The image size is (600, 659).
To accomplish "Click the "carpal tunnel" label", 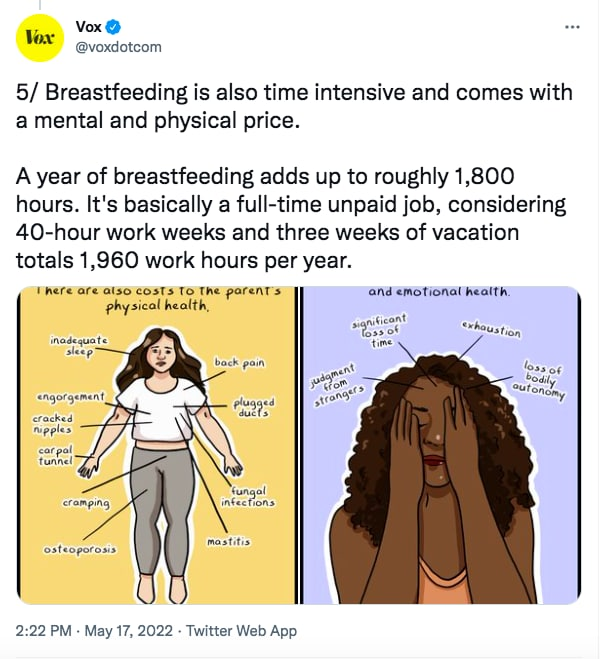I will tap(53, 456).
